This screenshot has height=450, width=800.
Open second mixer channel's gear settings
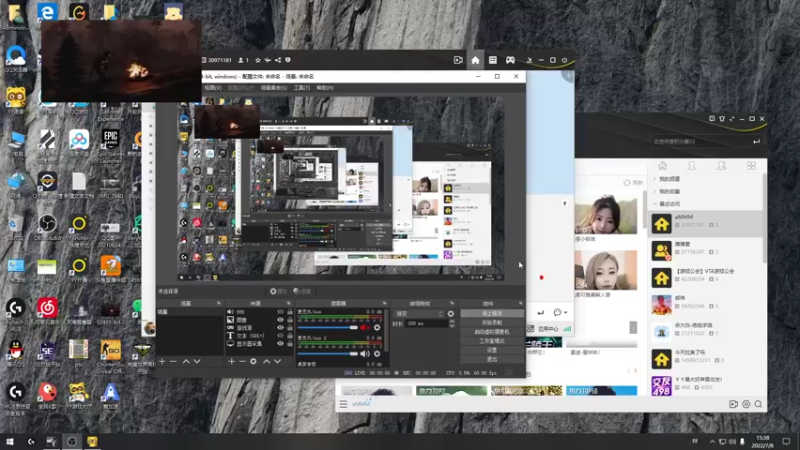(377, 354)
